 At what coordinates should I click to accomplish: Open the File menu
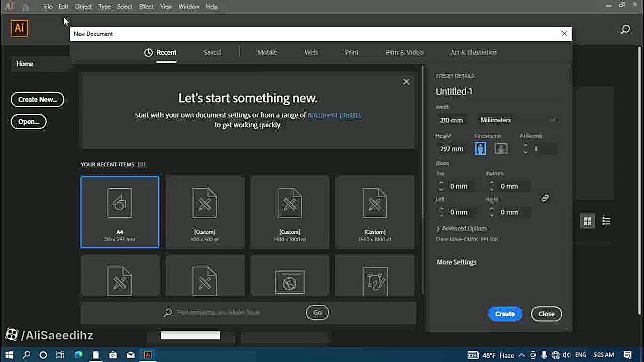47,7
